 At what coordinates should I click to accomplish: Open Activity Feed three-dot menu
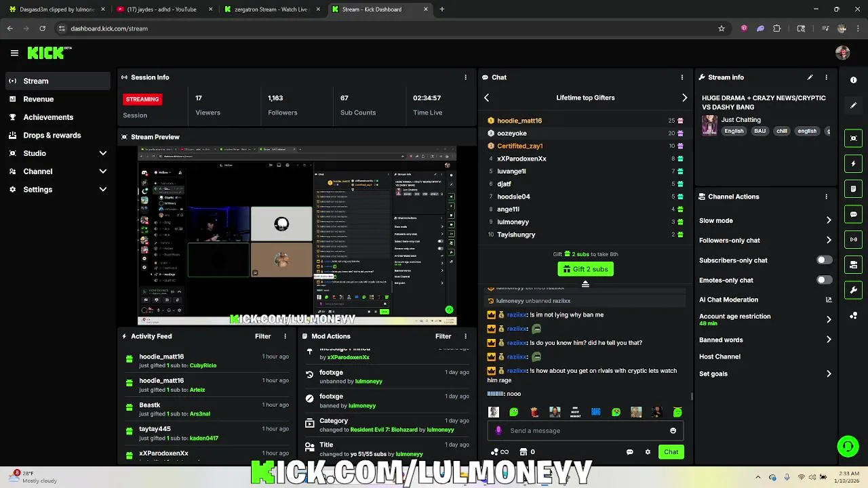coord(285,336)
